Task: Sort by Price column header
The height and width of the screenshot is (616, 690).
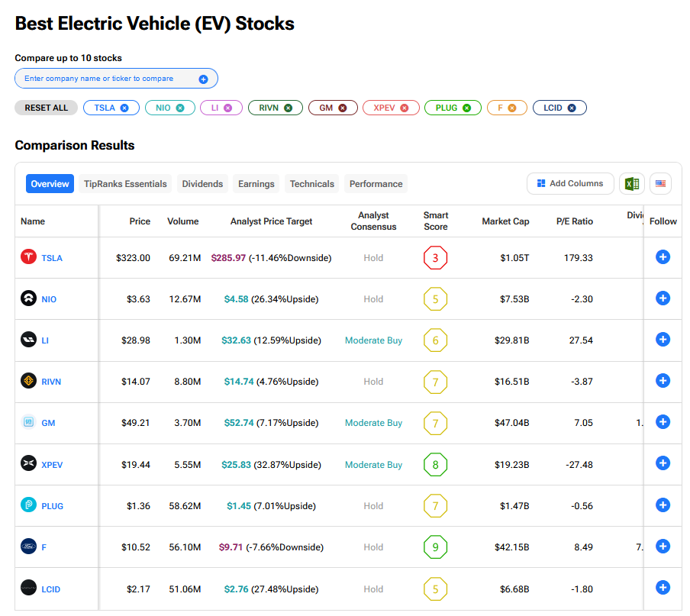Action: point(140,221)
